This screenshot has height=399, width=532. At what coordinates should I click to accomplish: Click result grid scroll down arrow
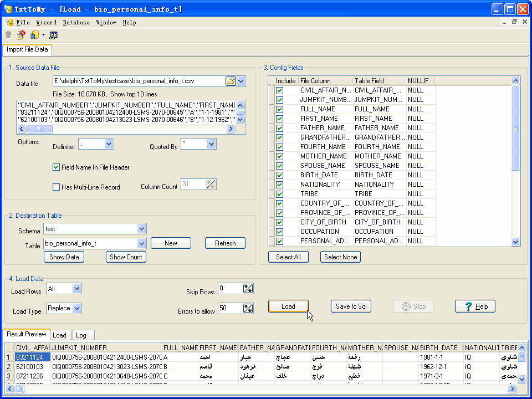point(522,379)
